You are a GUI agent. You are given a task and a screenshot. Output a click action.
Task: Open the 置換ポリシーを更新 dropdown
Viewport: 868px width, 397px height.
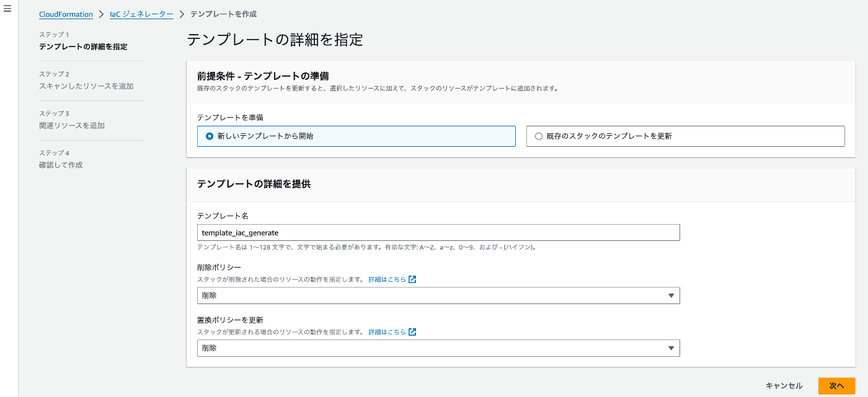click(438, 348)
